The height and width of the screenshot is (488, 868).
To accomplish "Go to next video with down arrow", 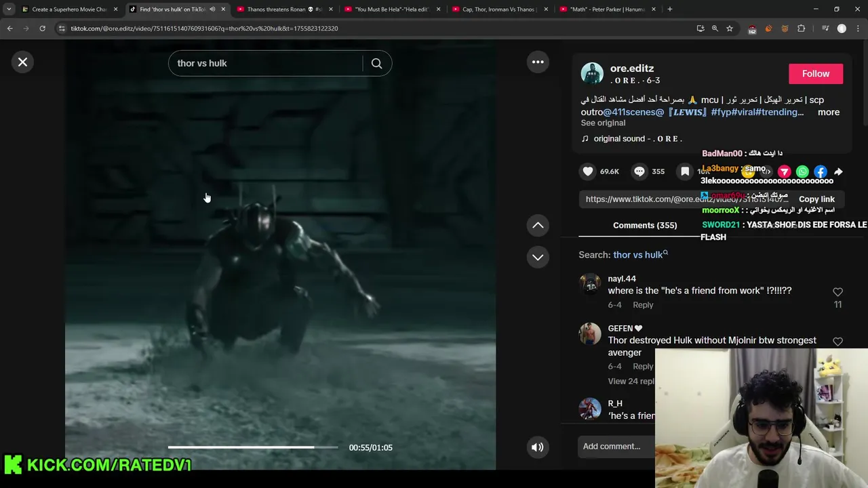I will click(538, 257).
